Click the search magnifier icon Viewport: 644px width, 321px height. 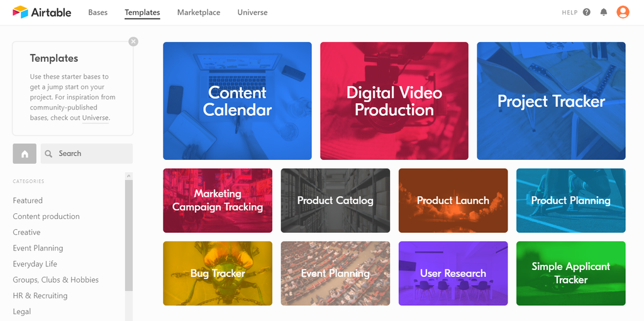[48, 154]
